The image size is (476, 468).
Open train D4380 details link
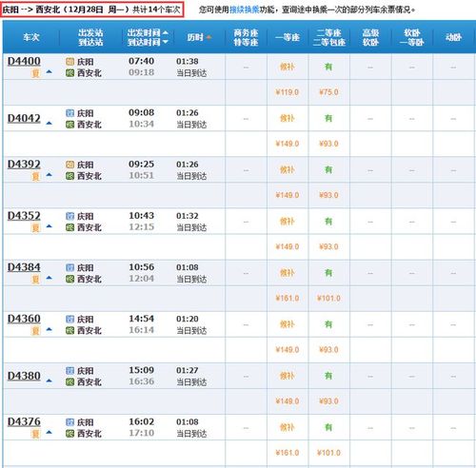24,376
